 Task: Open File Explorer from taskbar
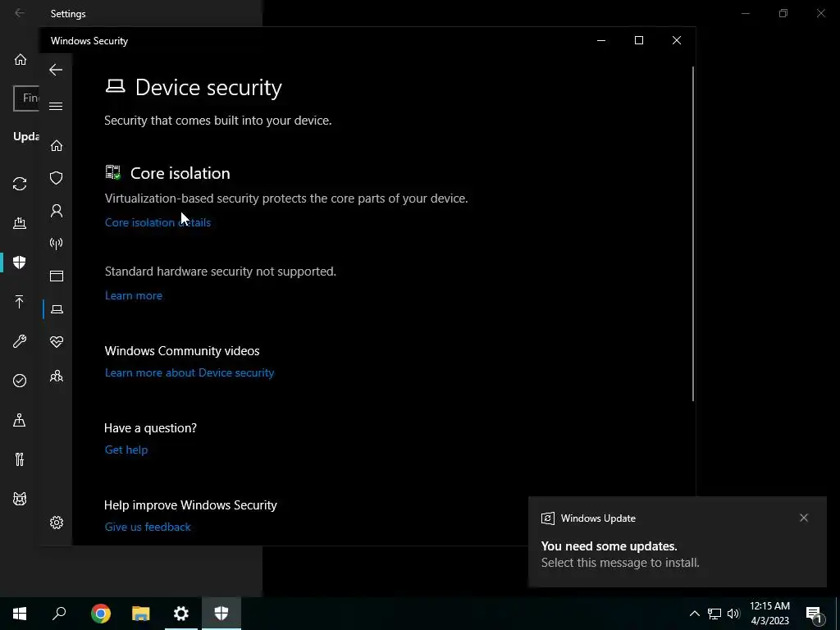point(141,614)
